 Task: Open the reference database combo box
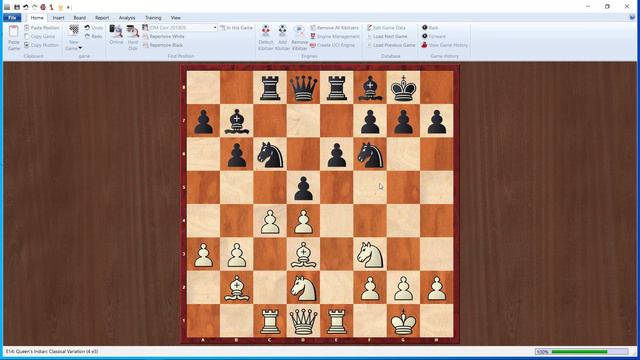[x=182, y=28]
